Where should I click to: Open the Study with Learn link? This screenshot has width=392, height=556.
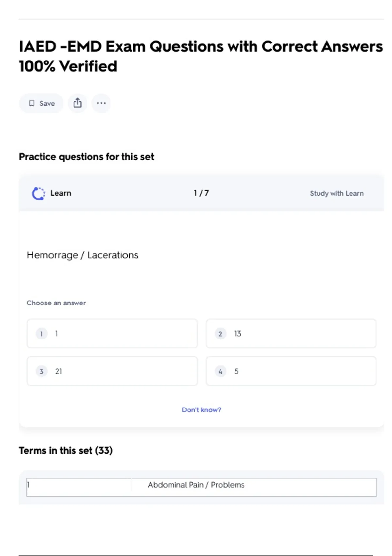336,193
